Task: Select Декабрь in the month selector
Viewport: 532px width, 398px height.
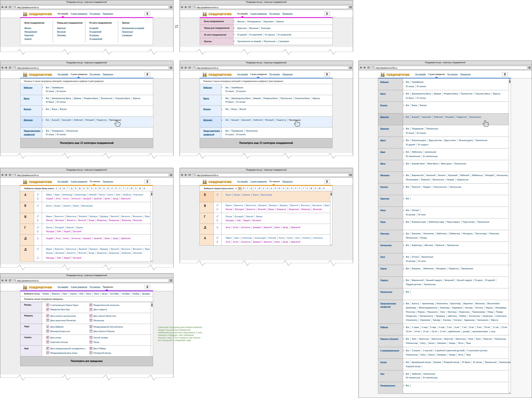Action: pyautogui.click(x=146, y=294)
